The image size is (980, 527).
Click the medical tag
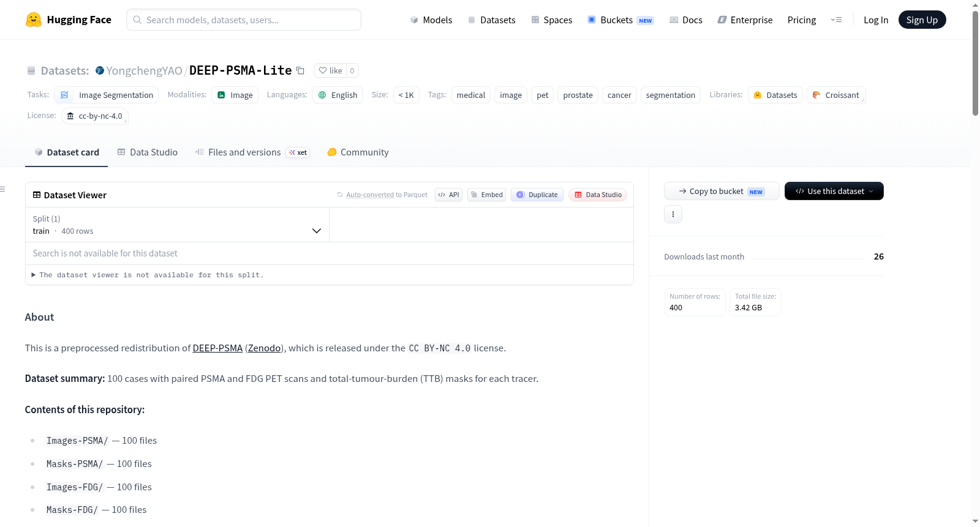pyautogui.click(x=471, y=95)
